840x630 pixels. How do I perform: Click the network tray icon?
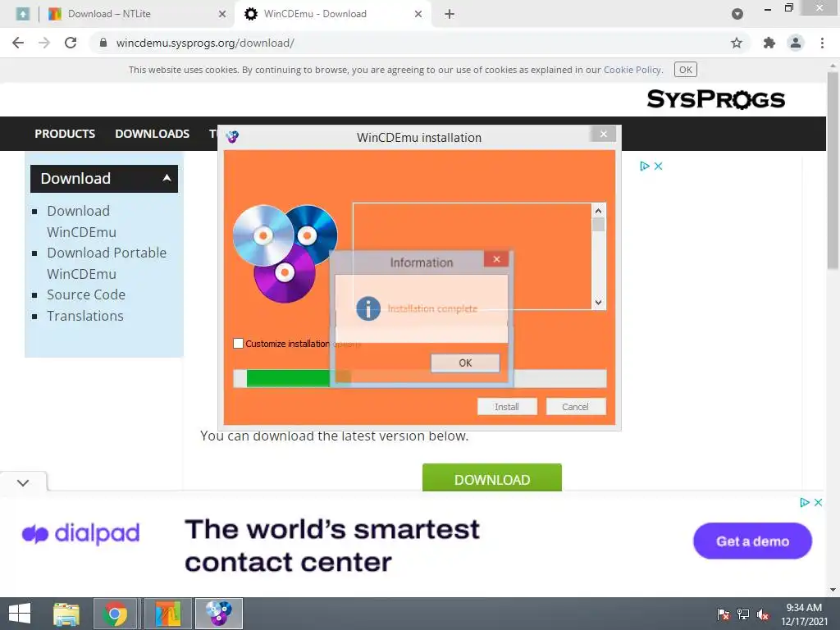(743, 614)
